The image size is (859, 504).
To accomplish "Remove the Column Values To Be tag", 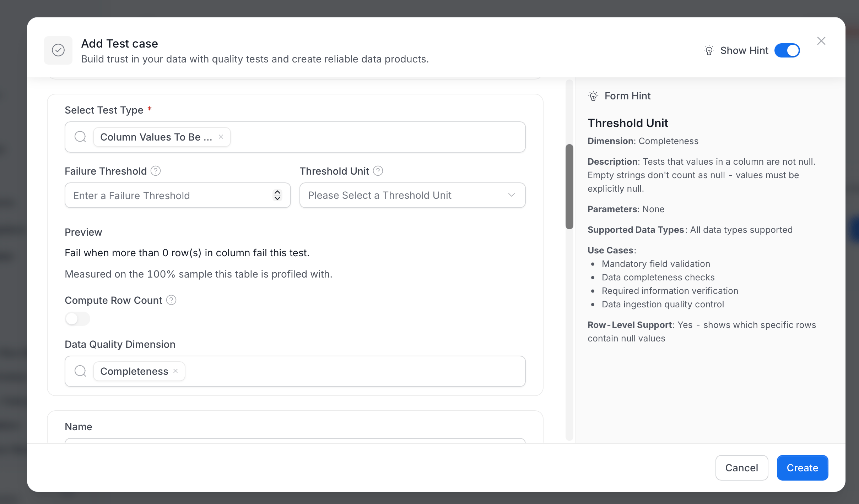I will (221, 137).
